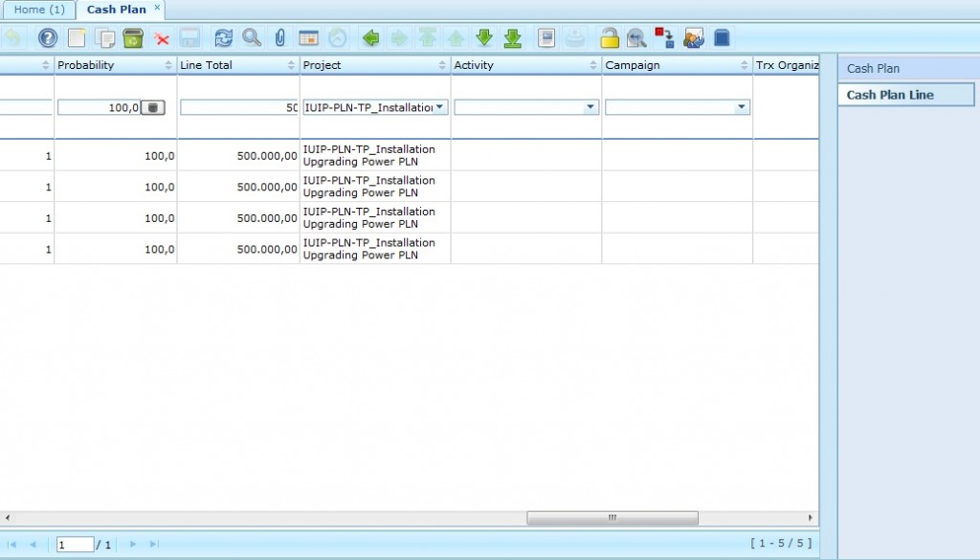Go to next record with green down arrow
The width and height of the screenshot is (980, 560).
[484, 38]
